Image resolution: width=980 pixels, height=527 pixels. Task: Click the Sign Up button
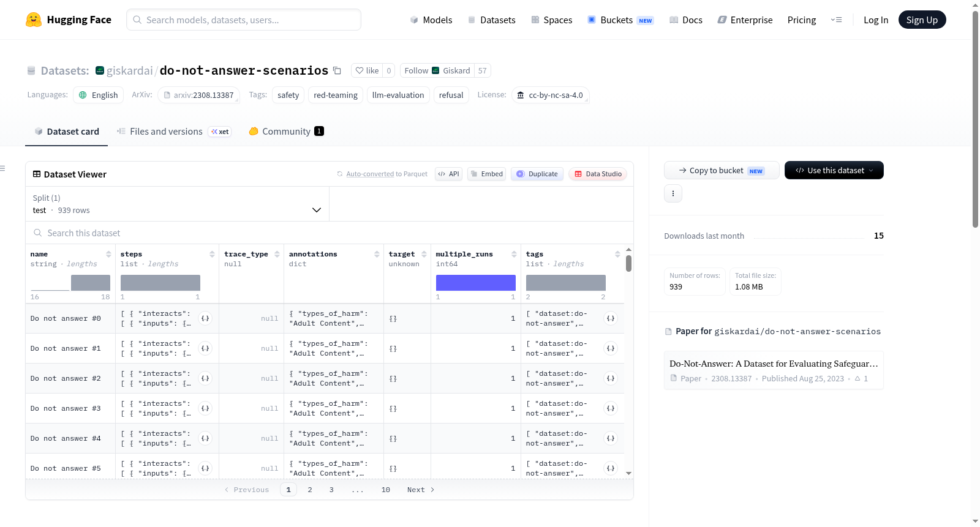coord(922,20)
